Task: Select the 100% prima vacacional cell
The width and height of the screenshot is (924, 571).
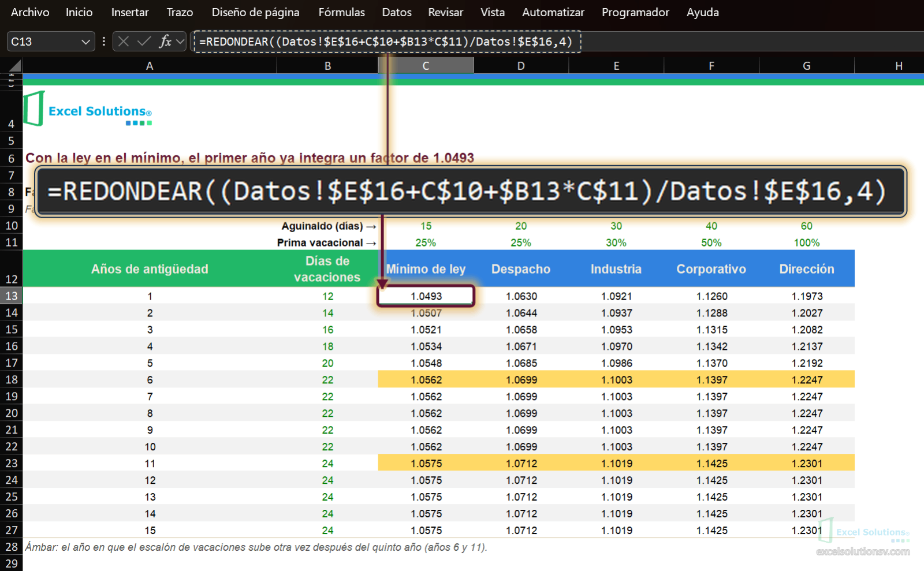Action: click(807, 242)
